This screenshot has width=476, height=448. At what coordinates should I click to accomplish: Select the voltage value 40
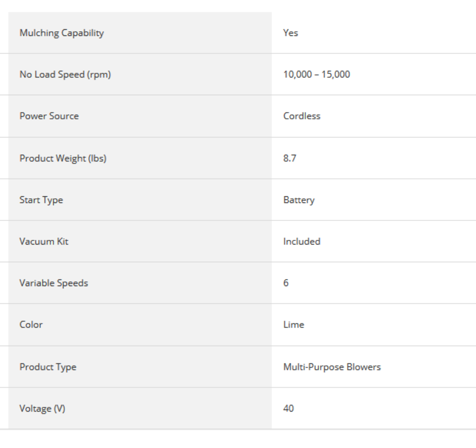point(288,409)
